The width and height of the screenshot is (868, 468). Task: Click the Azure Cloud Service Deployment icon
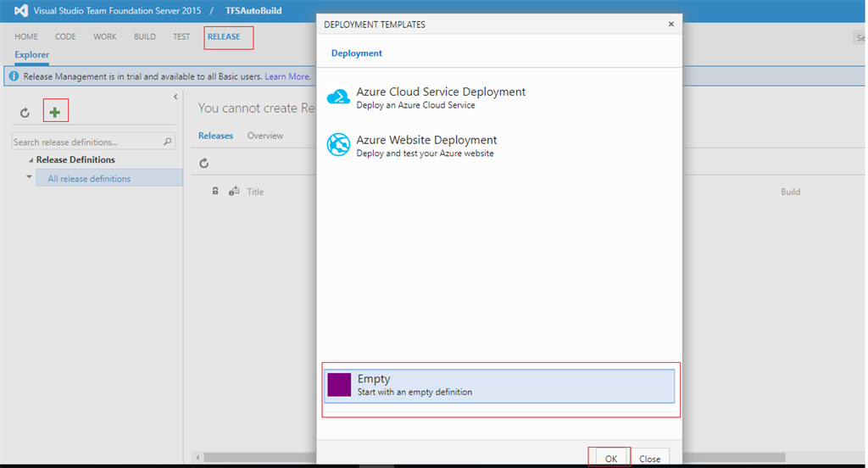pyautogui.click(x=339, y=97)
